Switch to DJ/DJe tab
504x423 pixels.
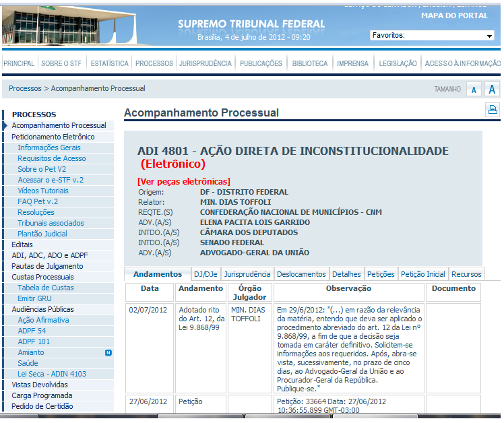(x=206, y=274)
